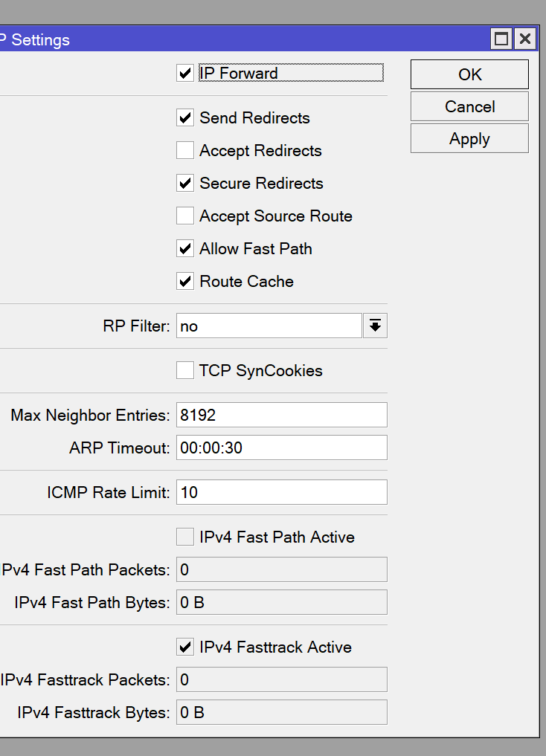The width and height of the screenshot is (546, 756).
Task: Uncheck Send Redirects
Action: coord(185,117)
